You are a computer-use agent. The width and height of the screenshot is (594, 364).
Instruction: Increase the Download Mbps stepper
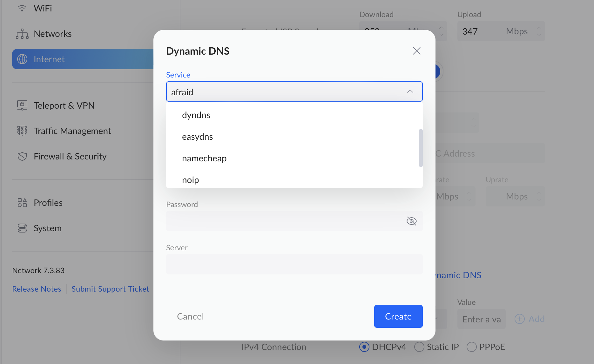point(441,28)
